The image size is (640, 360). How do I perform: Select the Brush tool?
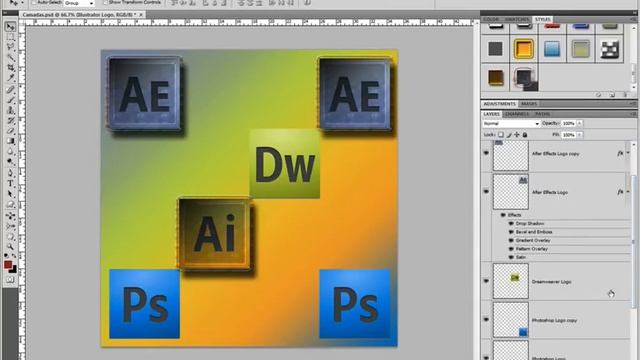tap(11, 100)
